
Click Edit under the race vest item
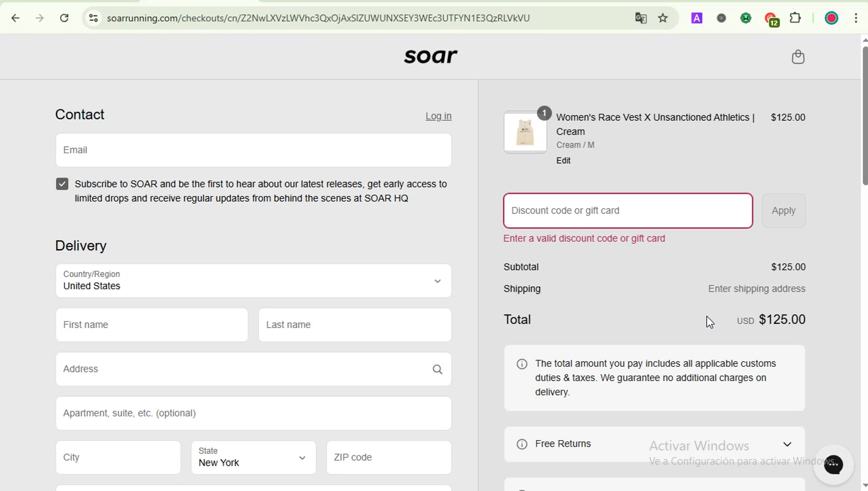(x=564, y=161)
